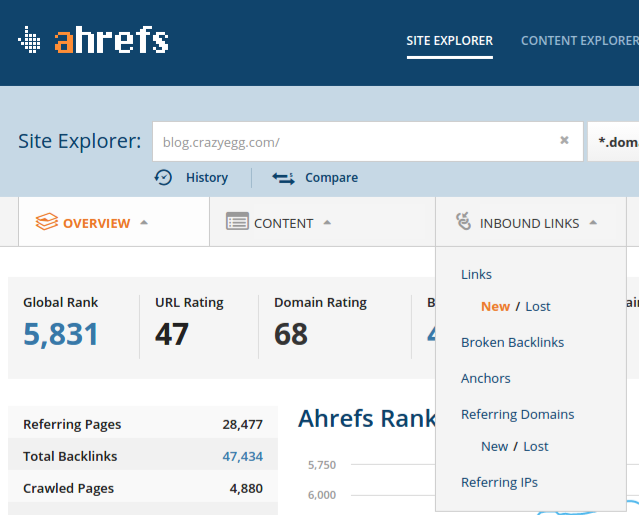Collapse the Inbound Links dropdown arrow
The height and width of the screenshot is (515, 639).
[593, 222]
